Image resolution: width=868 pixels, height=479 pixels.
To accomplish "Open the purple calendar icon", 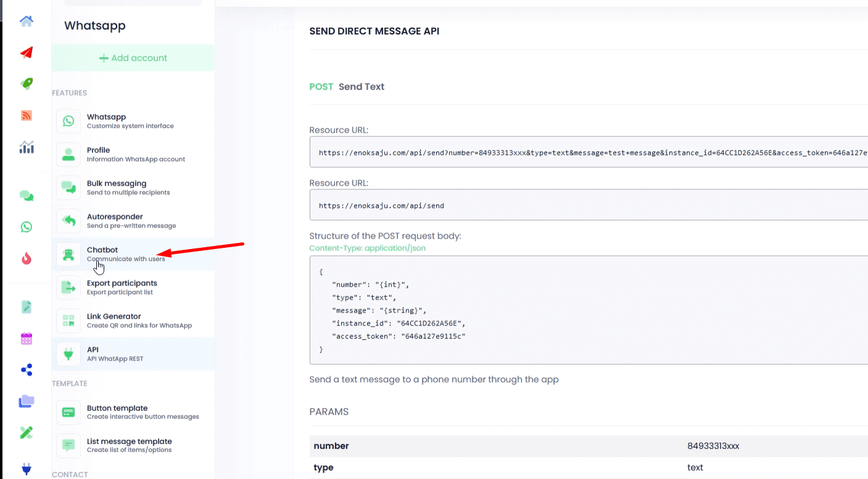I will point(27,338).
